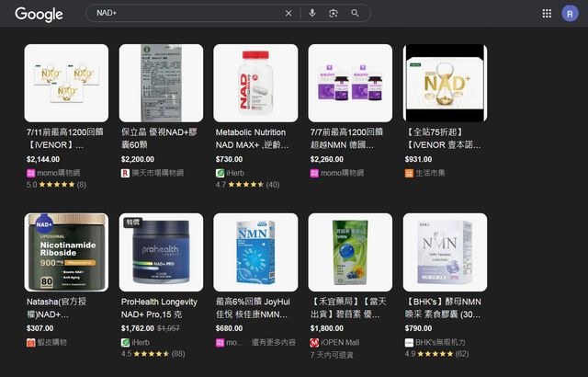Screen dimensions: 588x377
Task: Open the 保立晶 label product image
Action: click(x=162, y=83)
